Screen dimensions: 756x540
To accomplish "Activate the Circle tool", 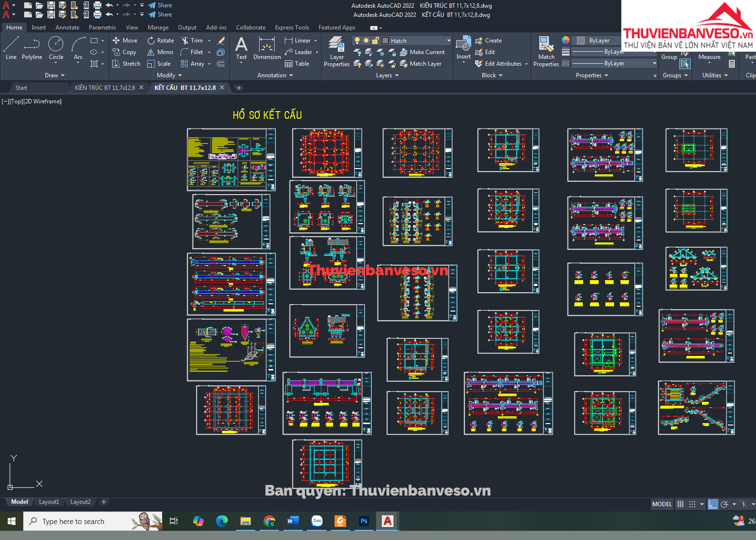I will click(x=56, y=49).
